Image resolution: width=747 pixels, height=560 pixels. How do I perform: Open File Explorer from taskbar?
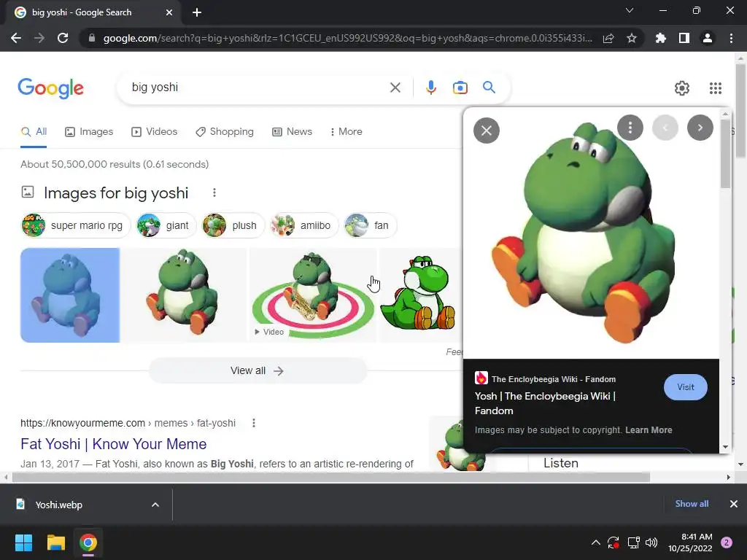point(55,542)
